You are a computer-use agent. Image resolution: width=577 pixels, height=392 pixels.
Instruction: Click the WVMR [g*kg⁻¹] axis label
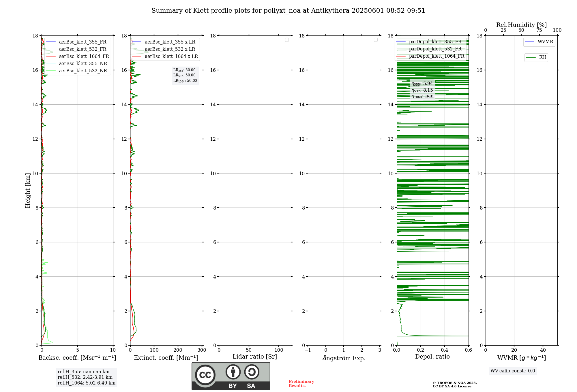coord(522,358)
